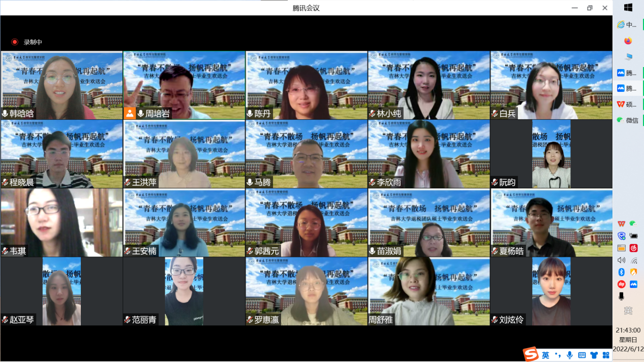Viewport: 644px width, 362px height.
Task: Open the Windows Start menu
Action: pyautogui.click(x=628, y=8)
